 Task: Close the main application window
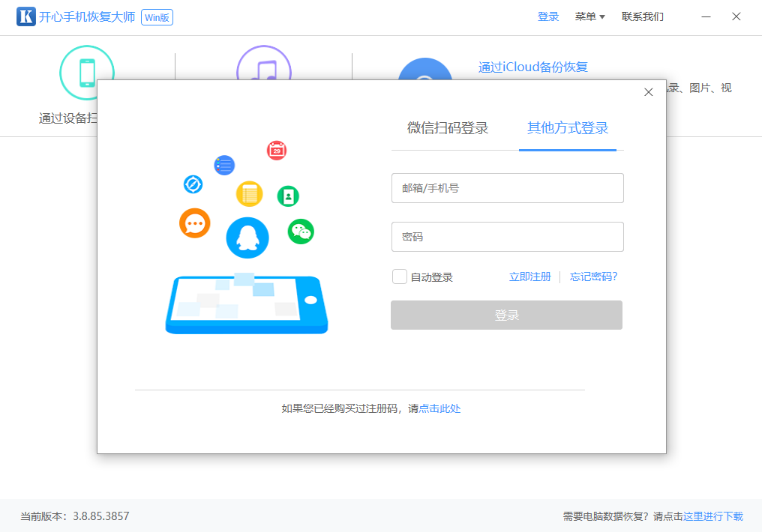[x=736, y=16]
